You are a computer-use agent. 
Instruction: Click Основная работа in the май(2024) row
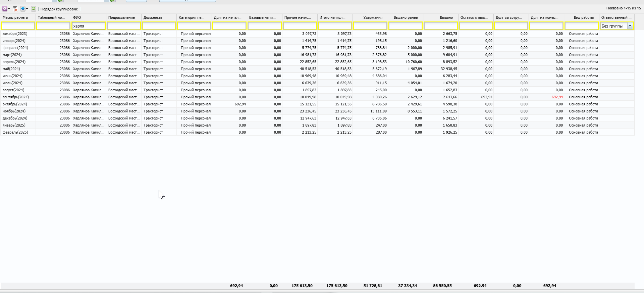pyautogui.click(x=583, y=69)
